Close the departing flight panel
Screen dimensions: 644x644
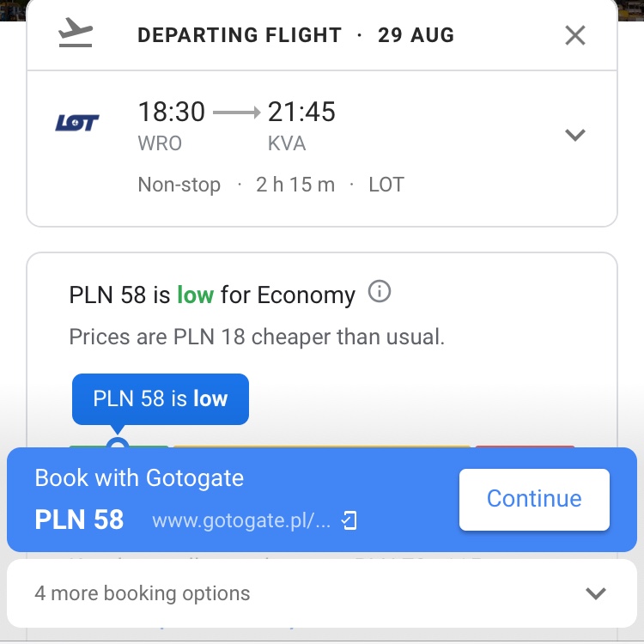pyautogui.click(x=575, y=35)
